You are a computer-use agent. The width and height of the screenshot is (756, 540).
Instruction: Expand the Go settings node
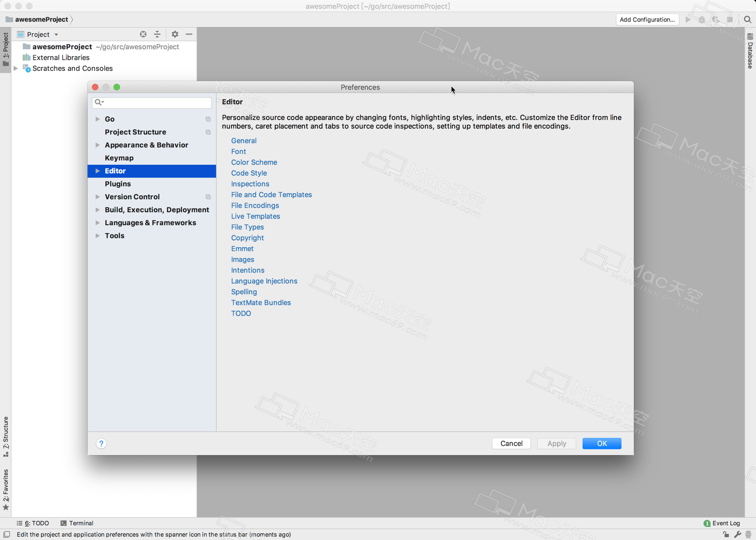[98, 119]
